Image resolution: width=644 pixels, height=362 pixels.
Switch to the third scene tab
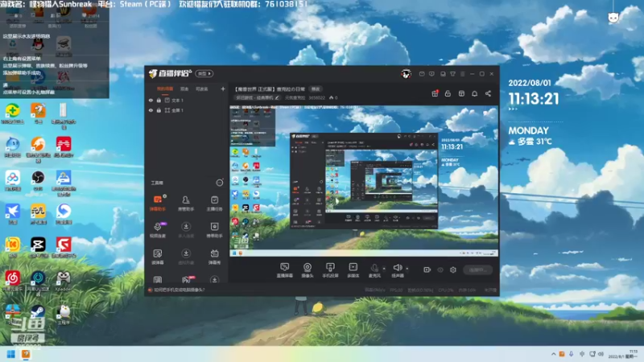[201, 89]
